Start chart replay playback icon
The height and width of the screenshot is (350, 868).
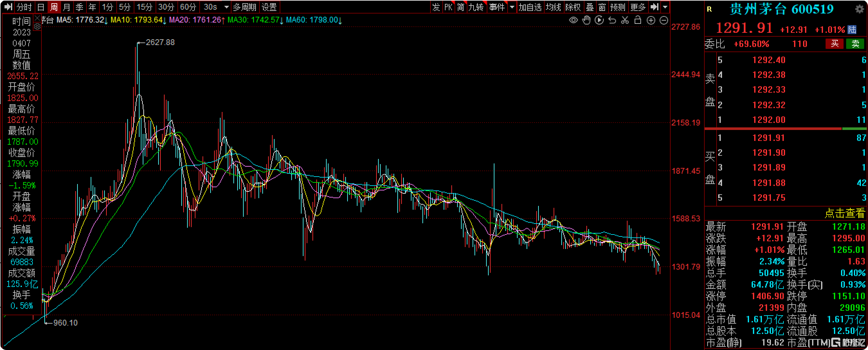[599, 20]
